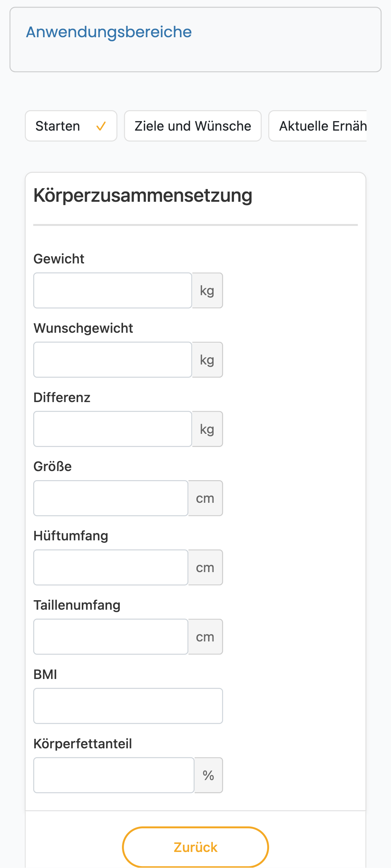The image size is (391, 868).
Task: Click the Hüftumfang input field
Action: coord(111,567)
